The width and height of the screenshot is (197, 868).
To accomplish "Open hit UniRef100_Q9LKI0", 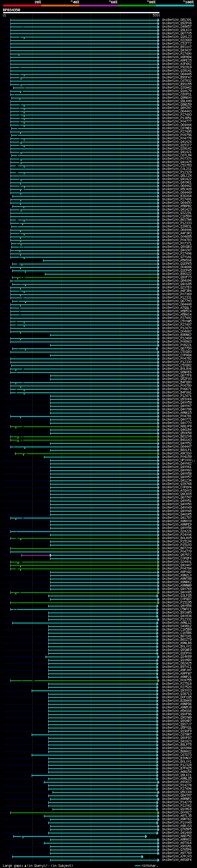I will (177, 30).
